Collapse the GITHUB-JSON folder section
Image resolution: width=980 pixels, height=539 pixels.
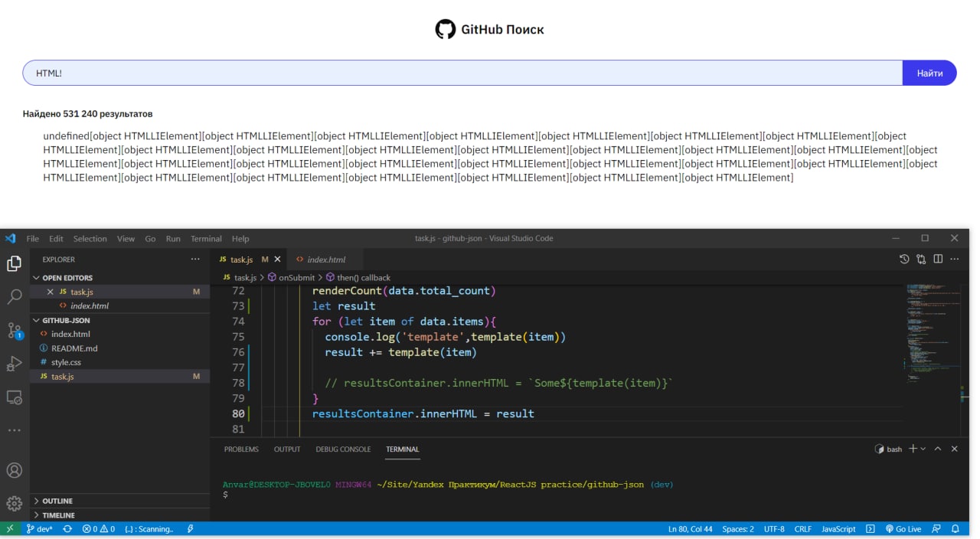(x=119, y=320)
